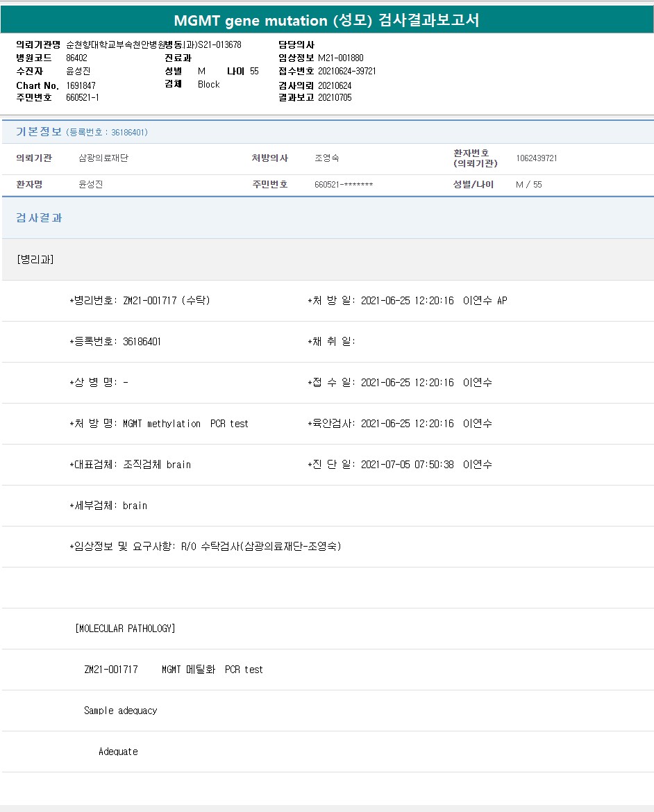This screenshot has height=812, width=654.
Task: Click the 검사결과 section heading
Action: (x=39, y=218)
